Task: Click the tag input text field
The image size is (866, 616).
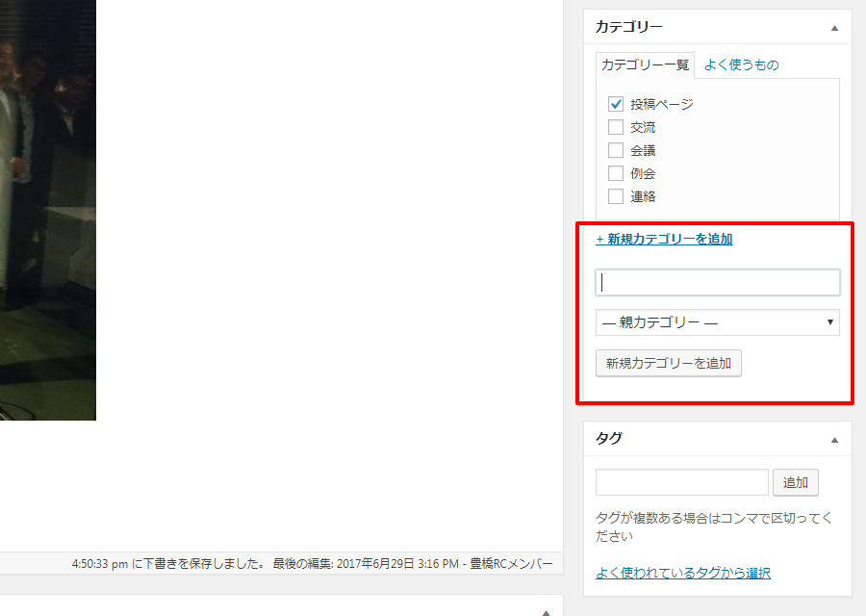Action: 681,482
